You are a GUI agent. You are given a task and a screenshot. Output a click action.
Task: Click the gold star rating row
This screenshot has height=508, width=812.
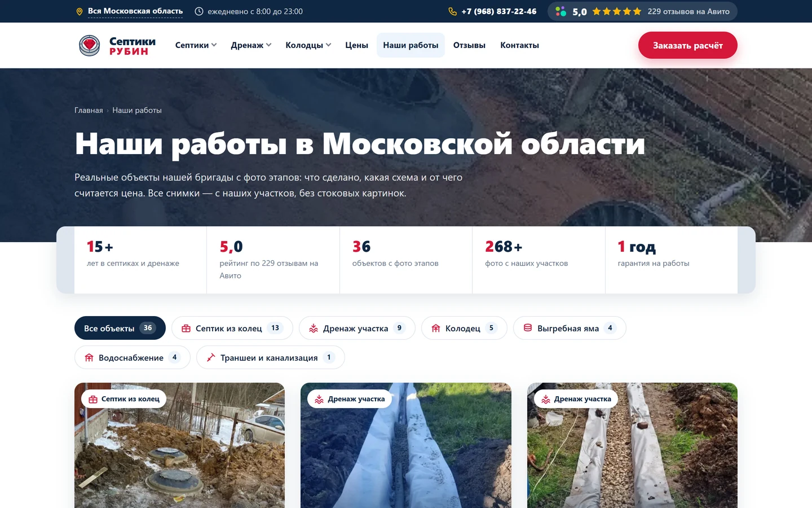[x=617, y=11]
